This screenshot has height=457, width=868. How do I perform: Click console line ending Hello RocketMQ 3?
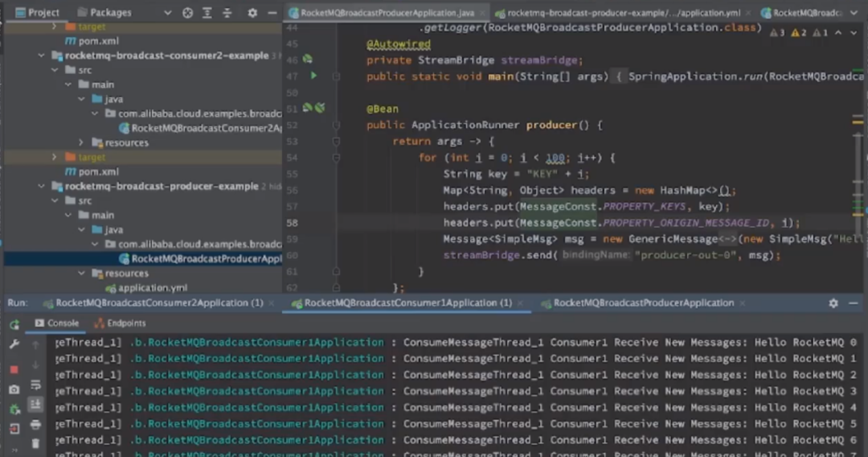455,391
